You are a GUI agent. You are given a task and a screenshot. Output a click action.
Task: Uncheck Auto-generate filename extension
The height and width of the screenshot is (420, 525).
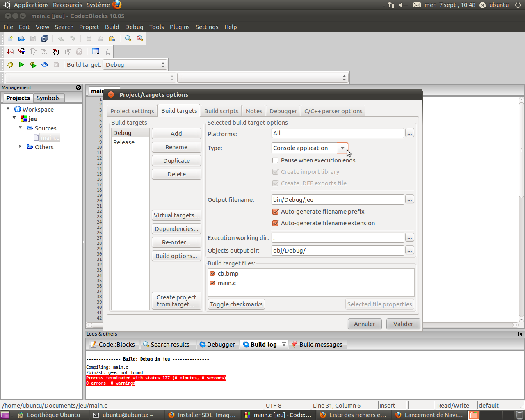pyautogui.click(x=275, y=223)
